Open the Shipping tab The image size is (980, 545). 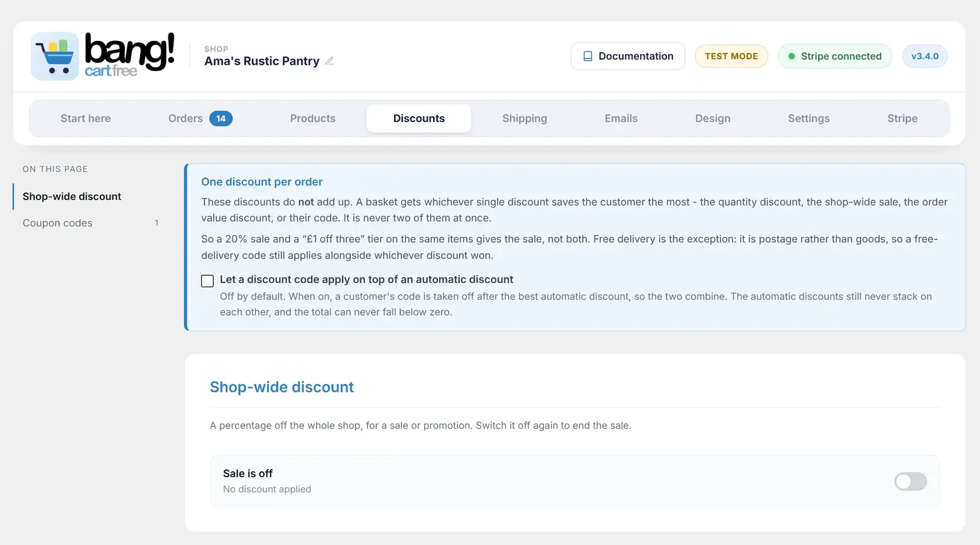(525, 118)
